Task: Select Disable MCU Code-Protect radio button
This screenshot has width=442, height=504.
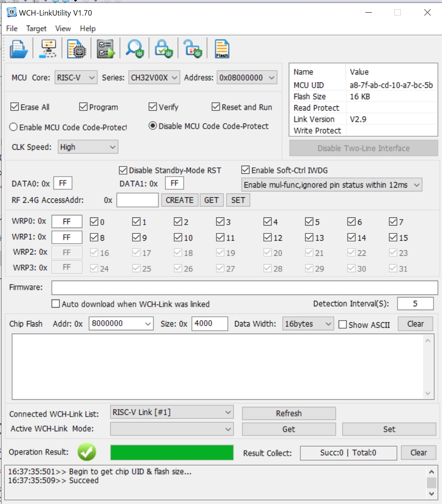Action: tap(153, 126)
